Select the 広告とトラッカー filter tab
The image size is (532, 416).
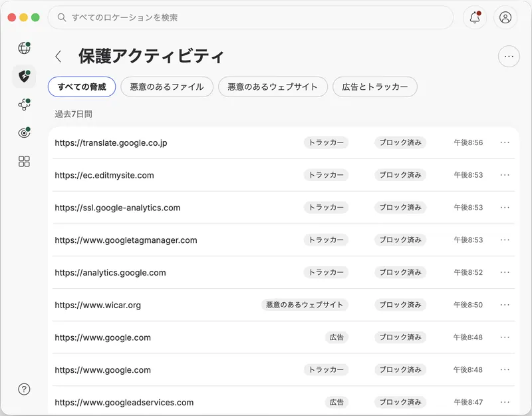[x=375, y=87]
